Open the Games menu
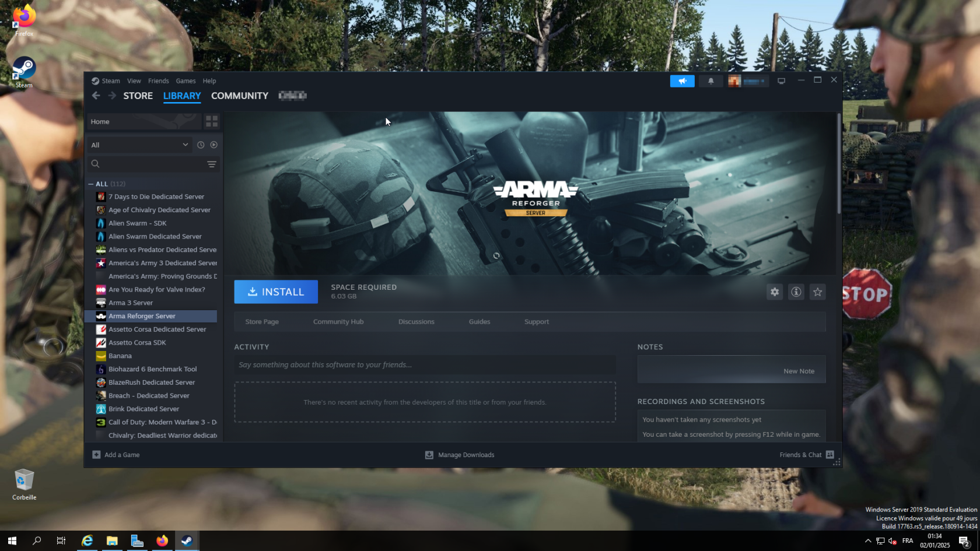 [185, 81]
